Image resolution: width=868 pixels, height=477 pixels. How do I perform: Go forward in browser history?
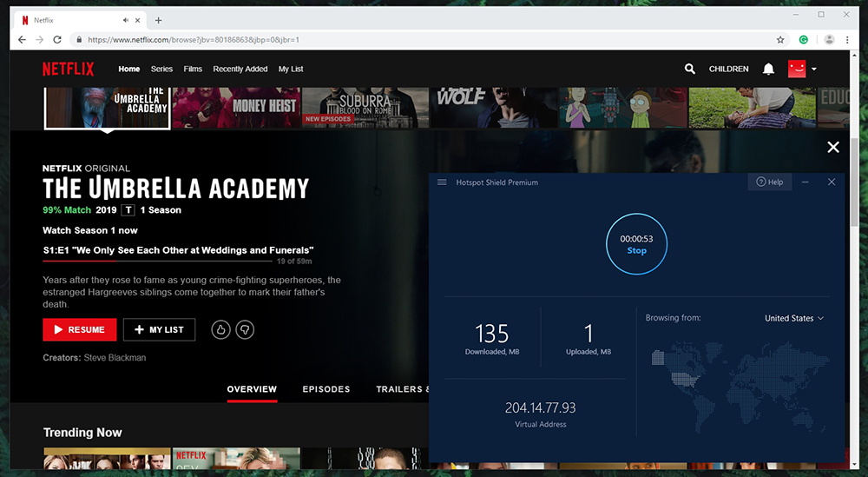click(39, 39)
